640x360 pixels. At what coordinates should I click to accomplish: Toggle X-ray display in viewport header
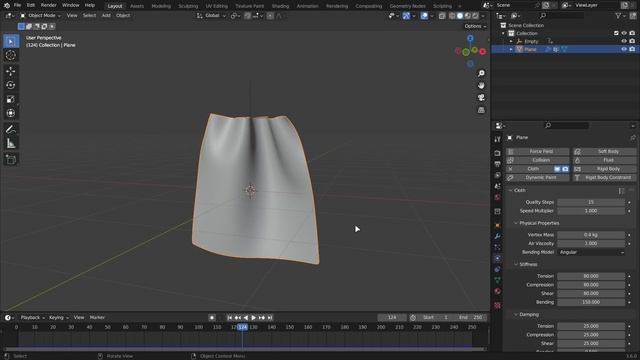442,16
